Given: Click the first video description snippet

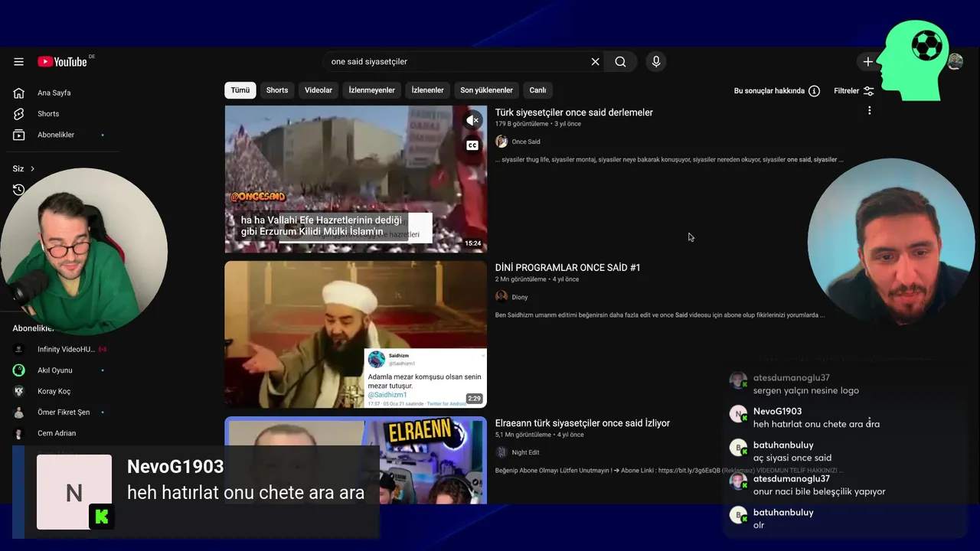Looking at the screenshot, I should (669, 160).
